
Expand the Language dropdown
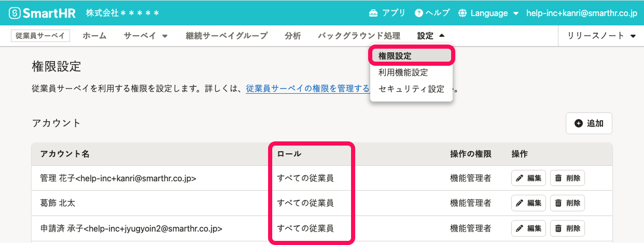tap(515, 13)
